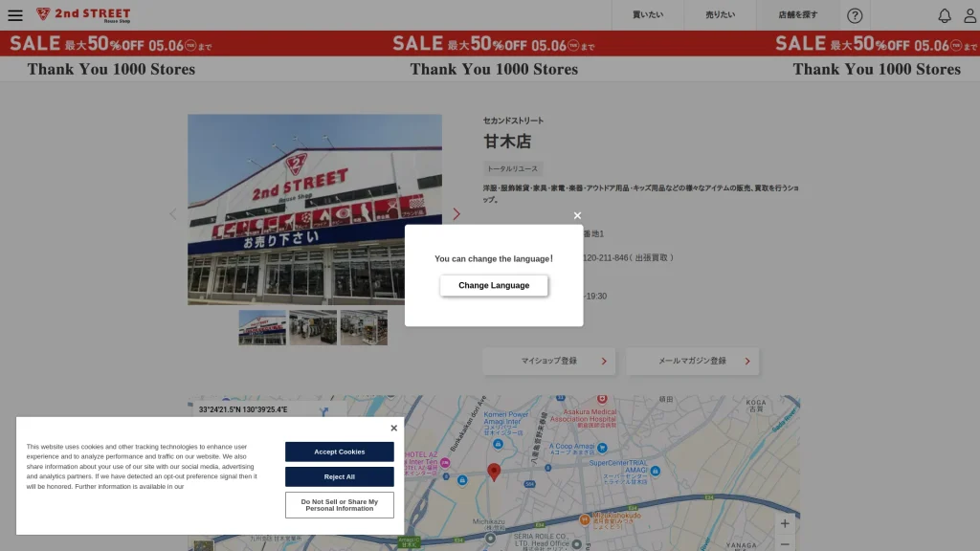The image size is (980, 551).
Task: Click マイショップ登録 button
Action: point(548,361)
